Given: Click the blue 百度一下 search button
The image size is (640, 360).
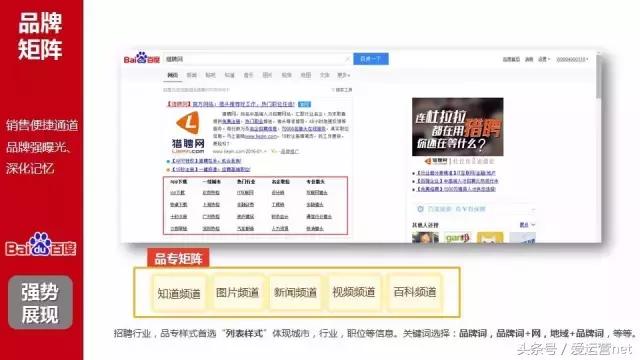Looking at the screenshot, I should pos(371,59).
